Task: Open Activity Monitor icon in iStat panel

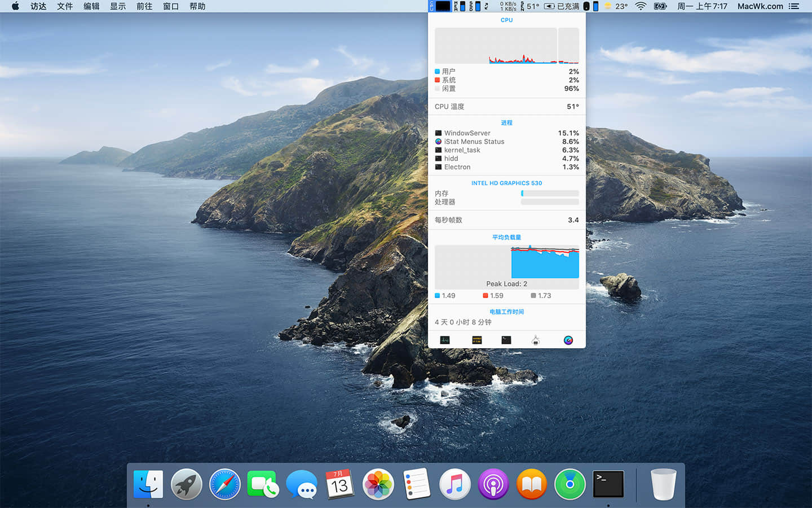Action: tap(445, 340)
